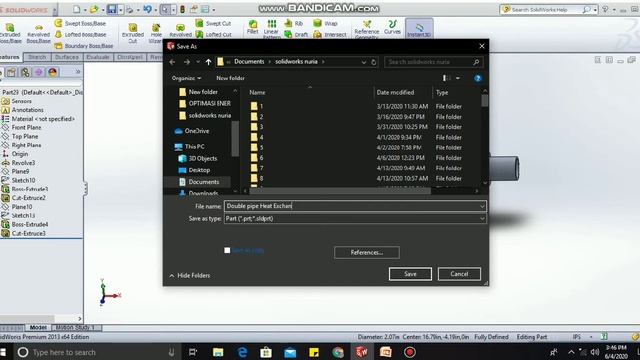The height and width of the screenshot is (360, 640).
Task: Open the PropertyManager tab icon in feature panel
Action: tap(11, 73)
